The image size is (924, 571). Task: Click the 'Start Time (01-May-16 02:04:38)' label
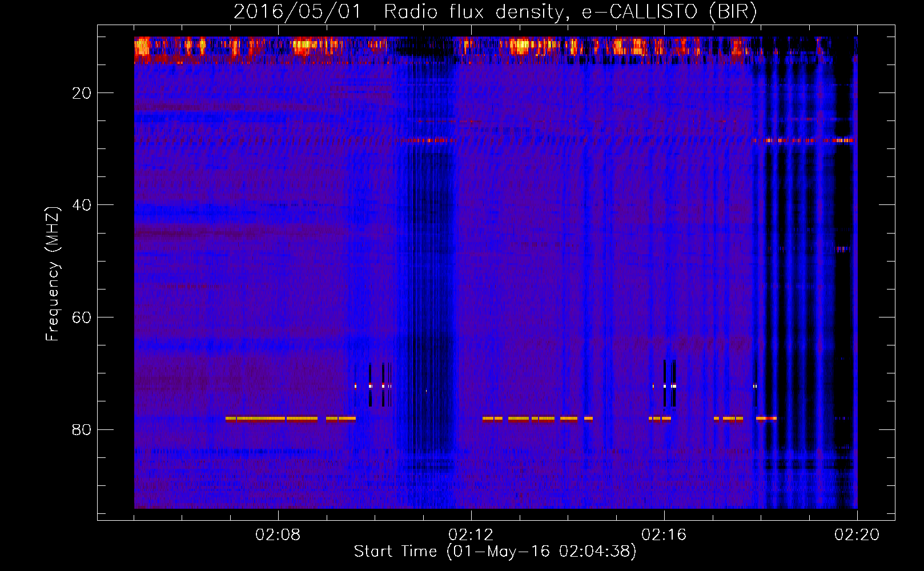point(495,552)
